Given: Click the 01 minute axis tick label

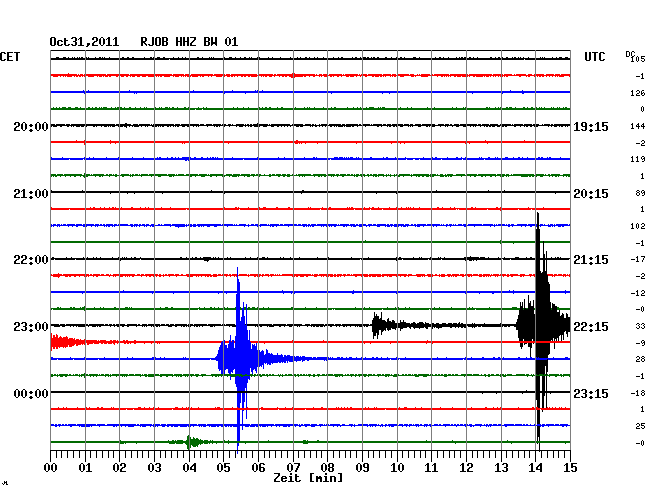Looking at the screenshot, I should [85, 468].
